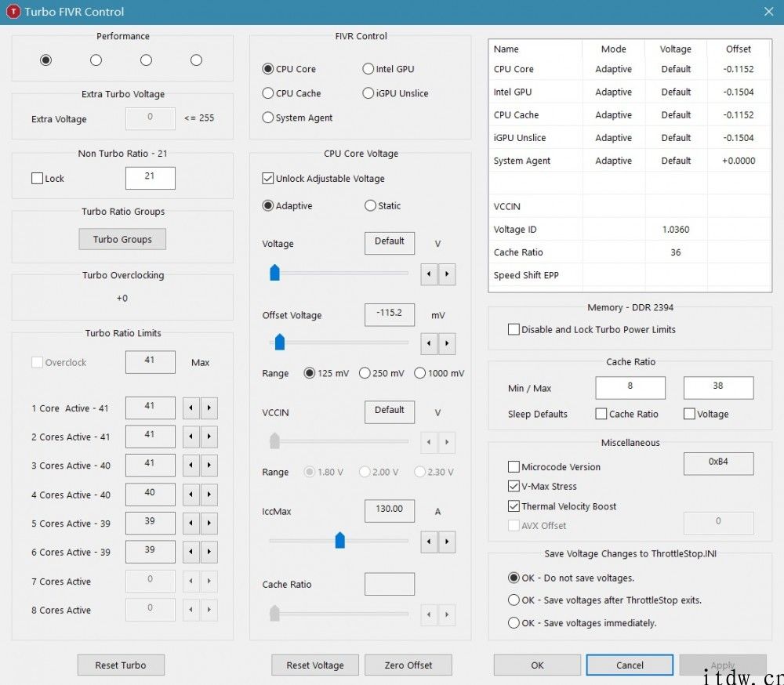Viewport: 784px width, 685px height.
Task: Click the Reset Turbo button
Action: click(x=121, y=665)
